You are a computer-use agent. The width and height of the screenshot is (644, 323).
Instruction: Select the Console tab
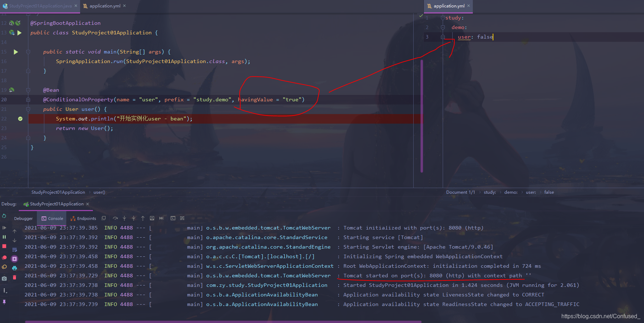click(52, 219)
